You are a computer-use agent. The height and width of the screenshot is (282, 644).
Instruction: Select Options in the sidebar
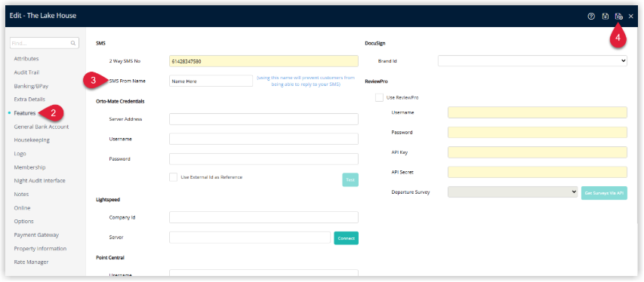click(x=24, y=221)
